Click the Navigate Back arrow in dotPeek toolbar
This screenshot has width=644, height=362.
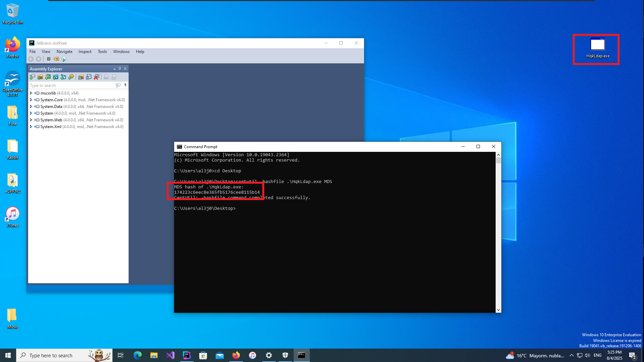pos(31,59)
